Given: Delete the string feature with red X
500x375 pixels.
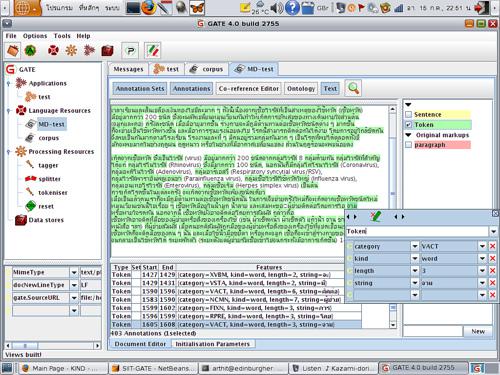Looking at the screenshot, I should tap(492, 283).
